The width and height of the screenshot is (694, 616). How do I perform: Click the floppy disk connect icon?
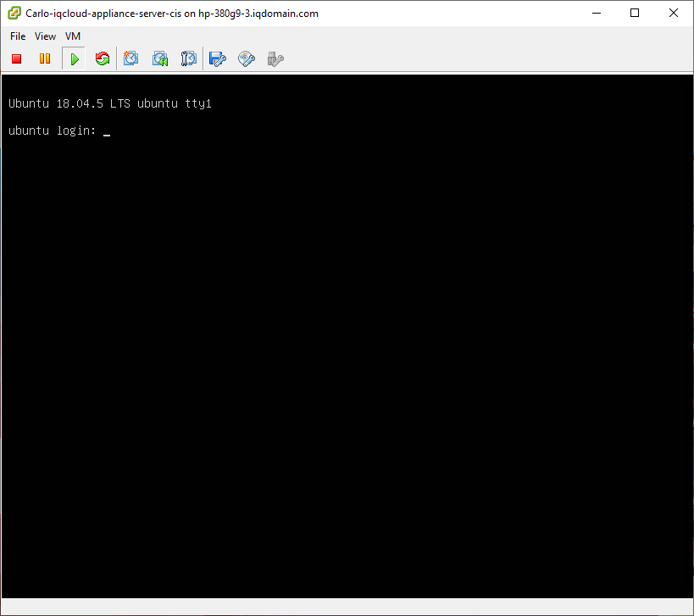[218, 58]
